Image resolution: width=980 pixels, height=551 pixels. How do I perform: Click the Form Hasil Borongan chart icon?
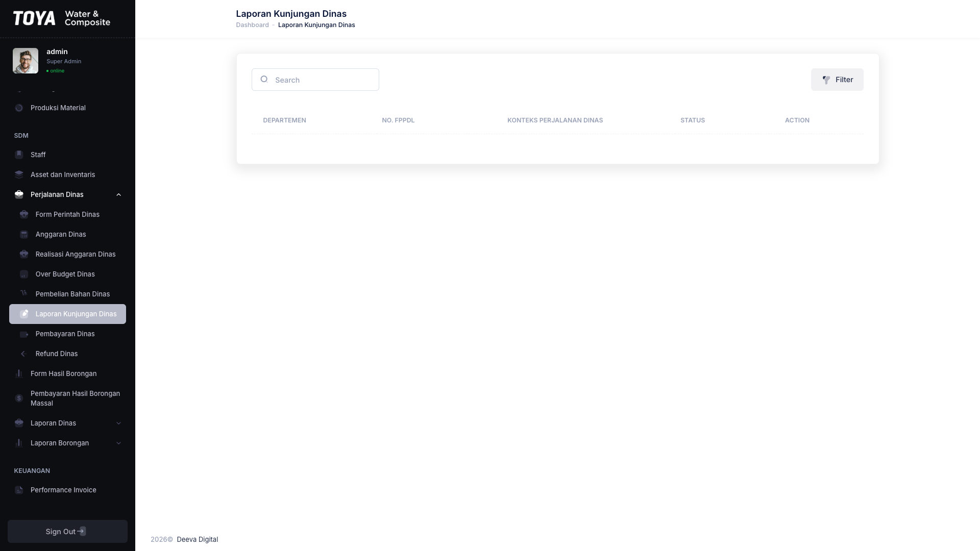tap(19, 373)
